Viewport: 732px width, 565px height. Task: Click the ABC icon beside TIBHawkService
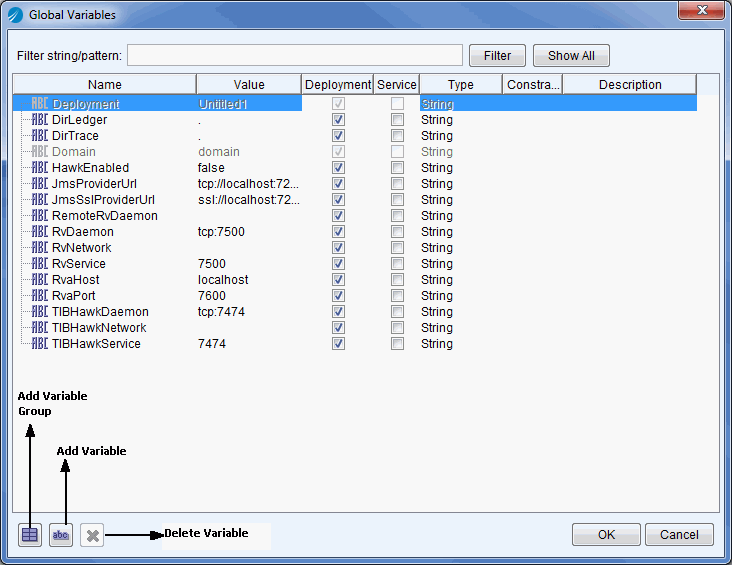click(x=40, y=344)
